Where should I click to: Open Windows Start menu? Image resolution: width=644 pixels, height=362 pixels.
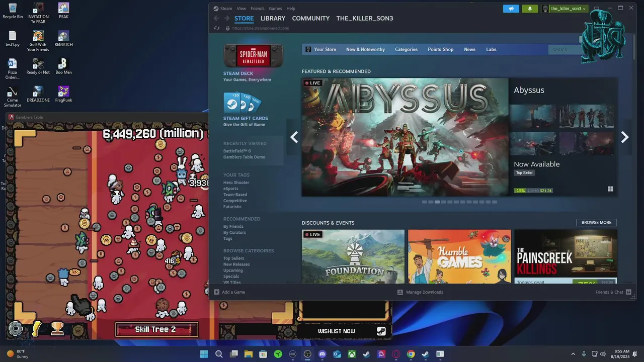pos(204,354)
